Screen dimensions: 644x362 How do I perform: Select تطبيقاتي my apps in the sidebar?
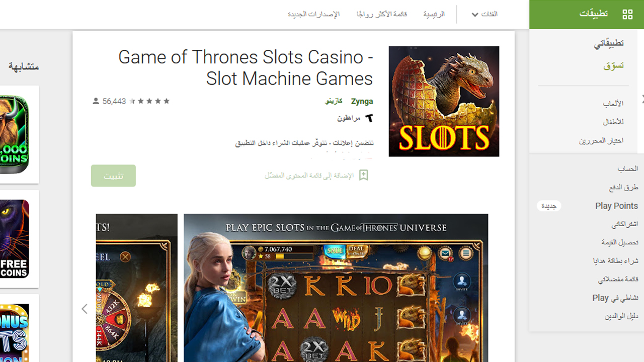609,43
